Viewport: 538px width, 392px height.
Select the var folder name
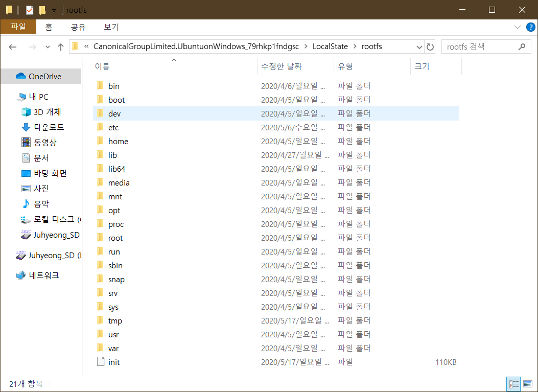(x=113, y=349)
